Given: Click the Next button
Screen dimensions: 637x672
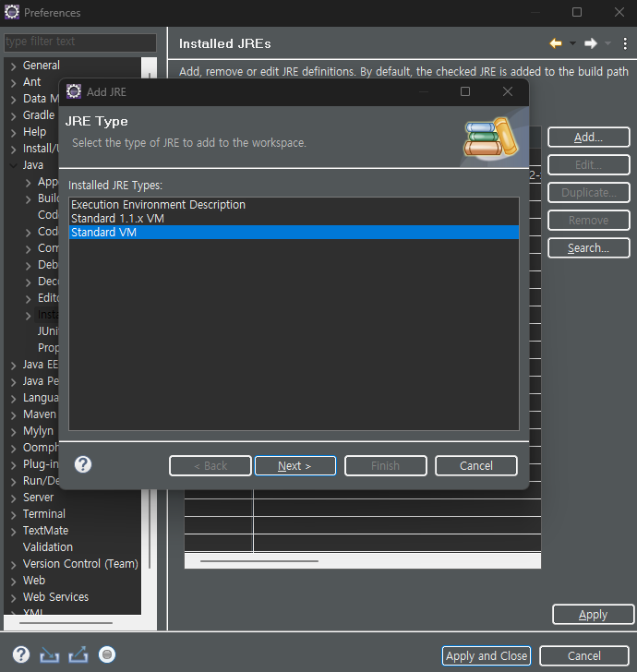Looking at the screenshot, I should 295,466.
